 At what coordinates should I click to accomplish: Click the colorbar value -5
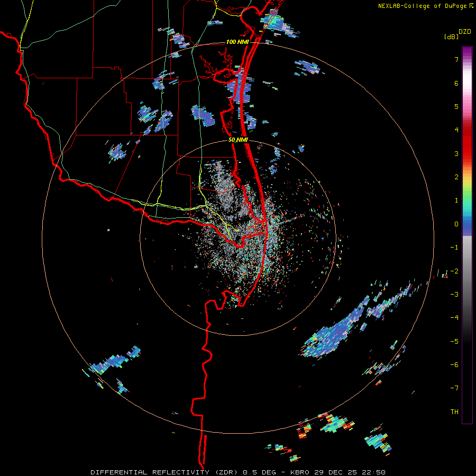(454, 342)
